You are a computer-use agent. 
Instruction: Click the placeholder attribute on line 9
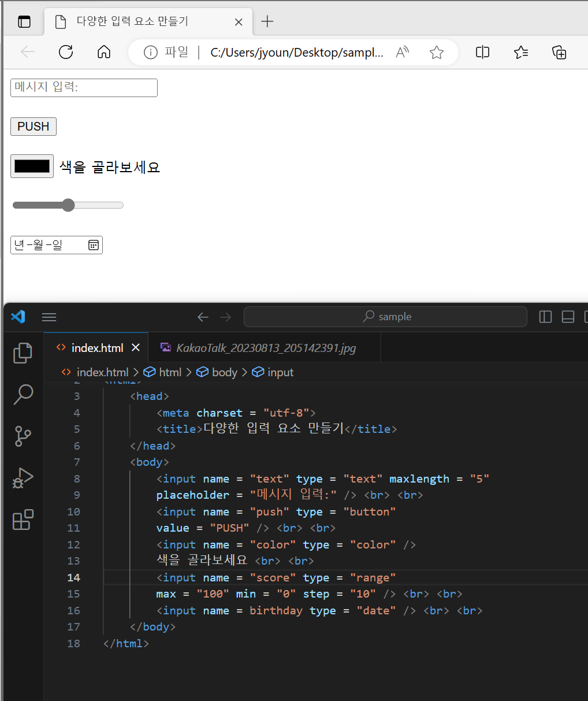point(193,495)
